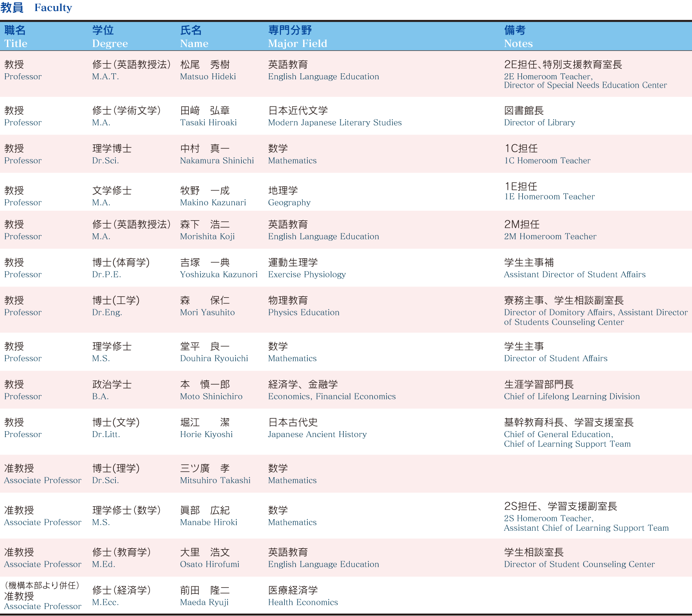Image resolution: width=692 pixels, height=616 pixels.
Task: Click 'Mathematics' in Mitsuhiro Takashi's row
Action: point(292,480)
